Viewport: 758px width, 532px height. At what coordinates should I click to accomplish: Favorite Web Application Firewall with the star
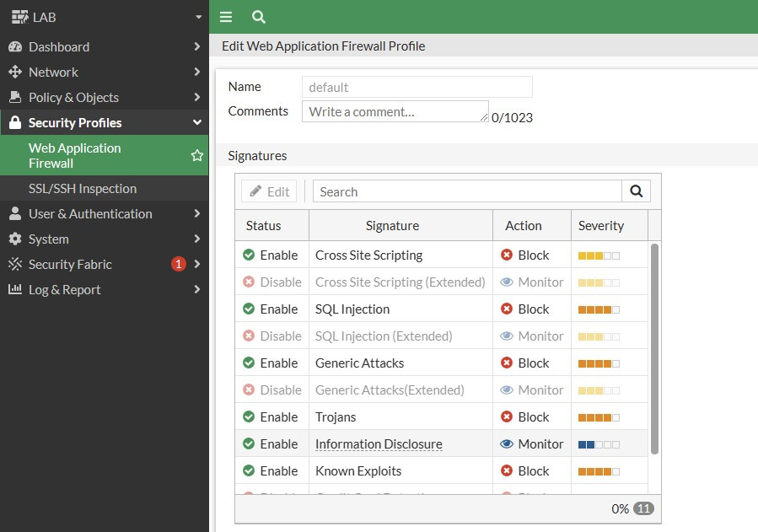coord(196,156)
